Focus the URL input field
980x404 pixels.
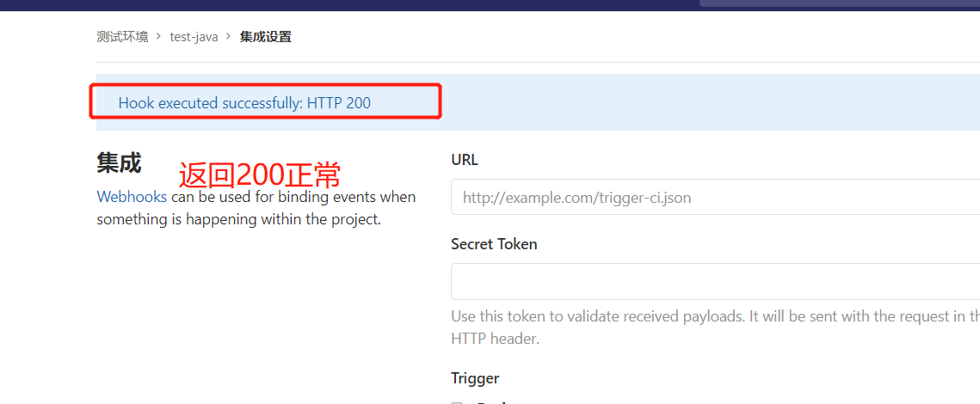[x=715, y=198]
